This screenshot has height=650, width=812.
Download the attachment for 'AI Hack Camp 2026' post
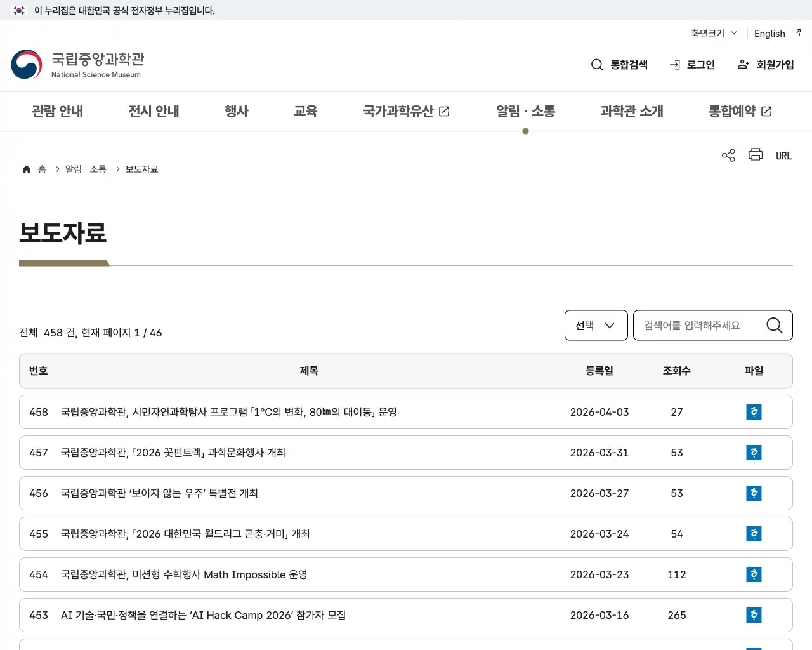tap(753, 615)
